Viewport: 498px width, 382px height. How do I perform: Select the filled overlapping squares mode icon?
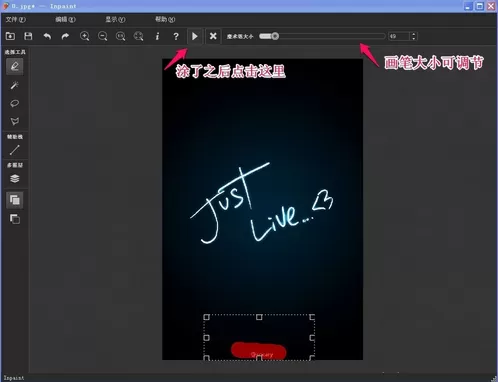[15, 200]
